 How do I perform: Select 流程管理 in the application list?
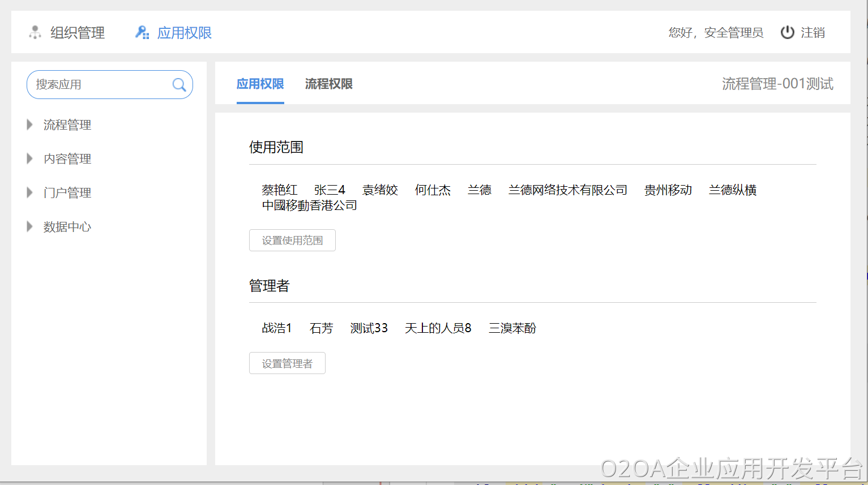coord(67,125)
